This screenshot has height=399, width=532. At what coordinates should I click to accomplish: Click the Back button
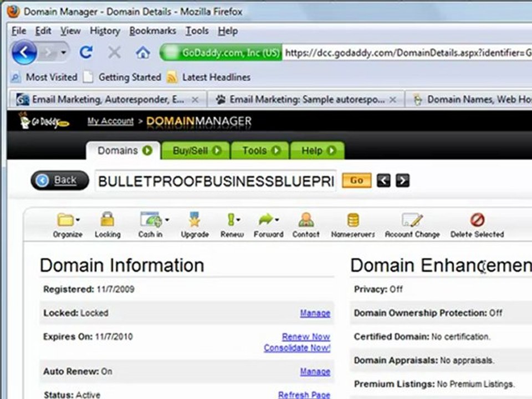click(60, 180)
